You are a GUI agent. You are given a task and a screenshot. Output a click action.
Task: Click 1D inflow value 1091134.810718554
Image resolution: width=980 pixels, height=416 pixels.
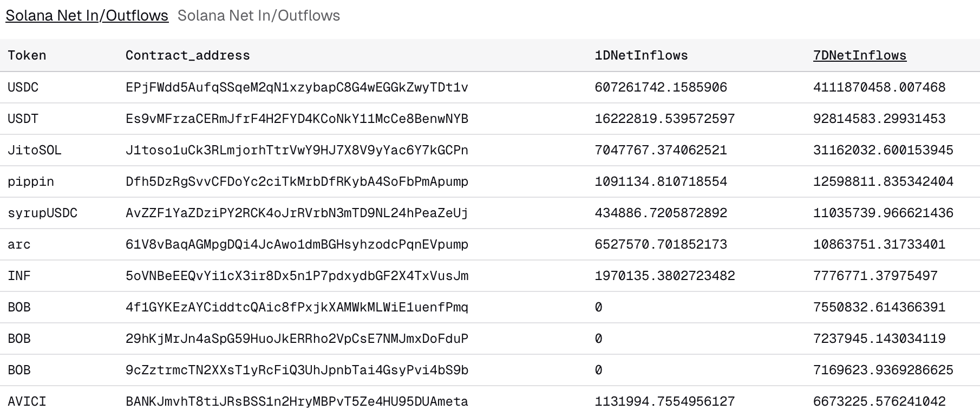pos(661,181)
